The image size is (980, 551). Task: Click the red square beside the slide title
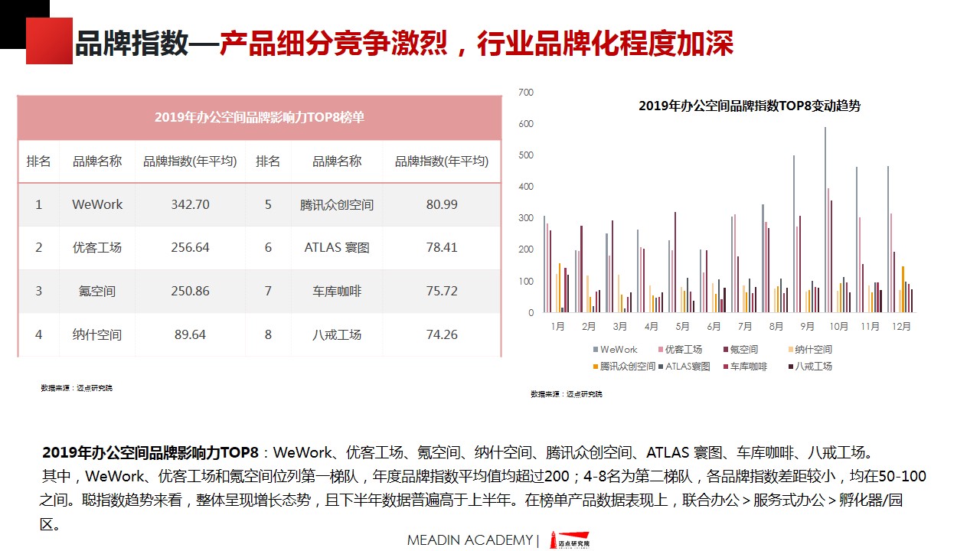tap(49, 41)
